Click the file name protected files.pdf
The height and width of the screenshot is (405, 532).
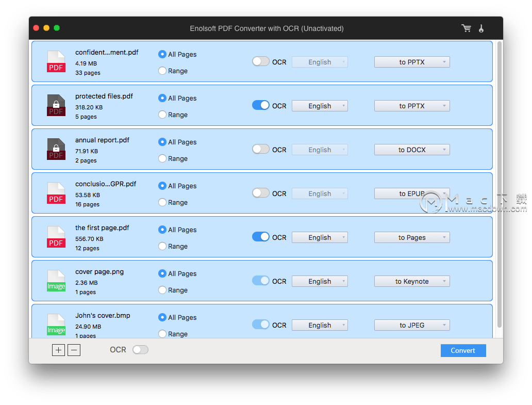click(104, 96)
